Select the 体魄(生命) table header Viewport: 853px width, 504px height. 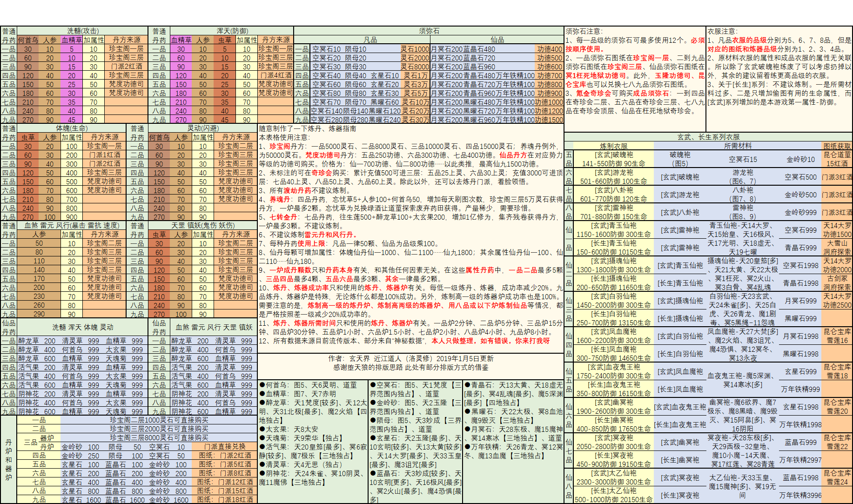(x=72, y=128)
